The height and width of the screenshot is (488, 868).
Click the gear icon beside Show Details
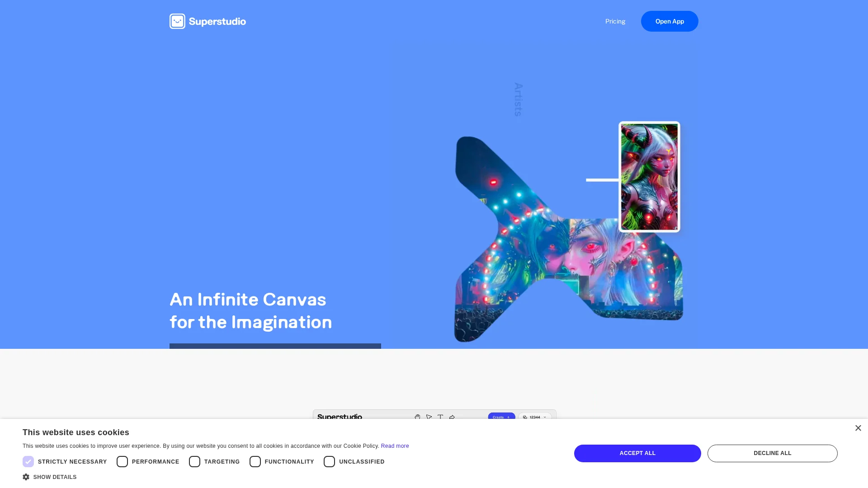(x=26, y=477)
